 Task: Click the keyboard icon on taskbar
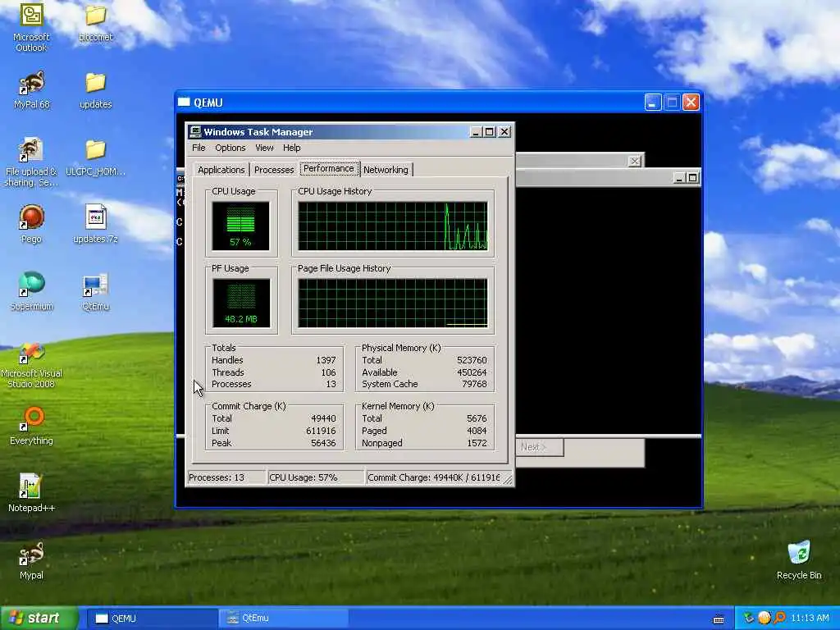tap(719, 619)
